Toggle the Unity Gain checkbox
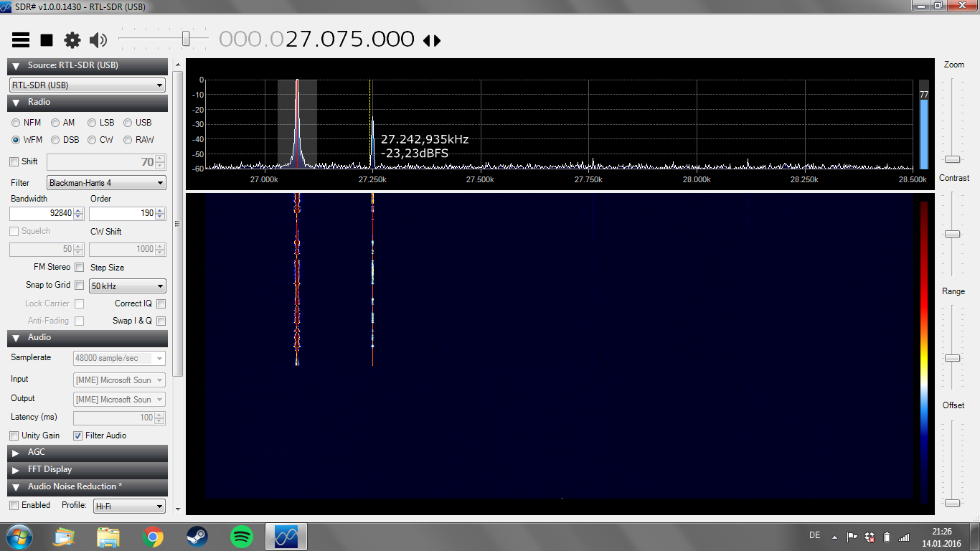The image size is (980, 551). coord(14,435)
